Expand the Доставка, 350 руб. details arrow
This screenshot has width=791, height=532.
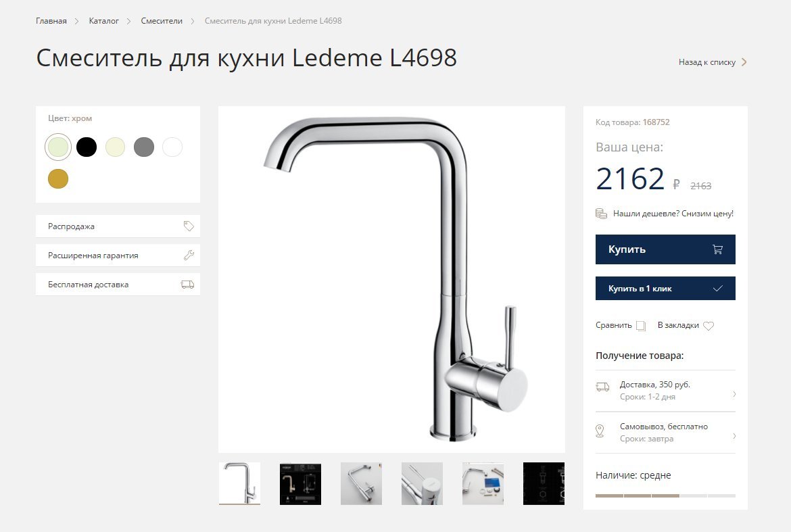734,394
